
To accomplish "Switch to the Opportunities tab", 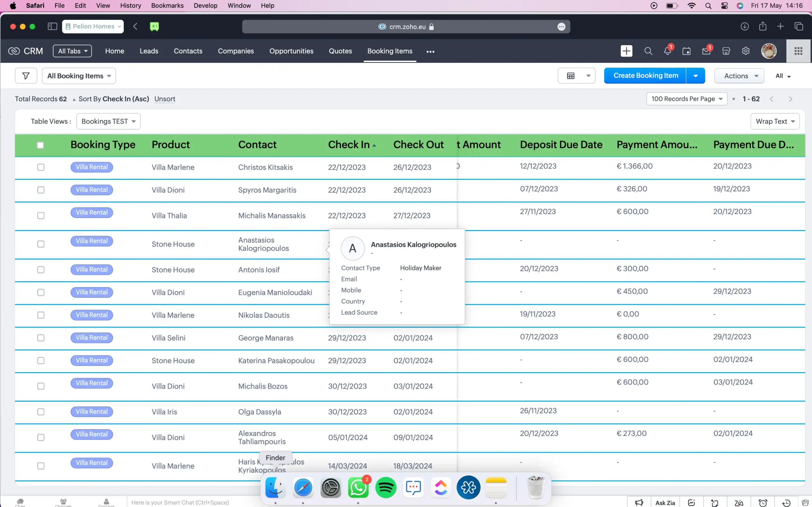I will (291, 51).
